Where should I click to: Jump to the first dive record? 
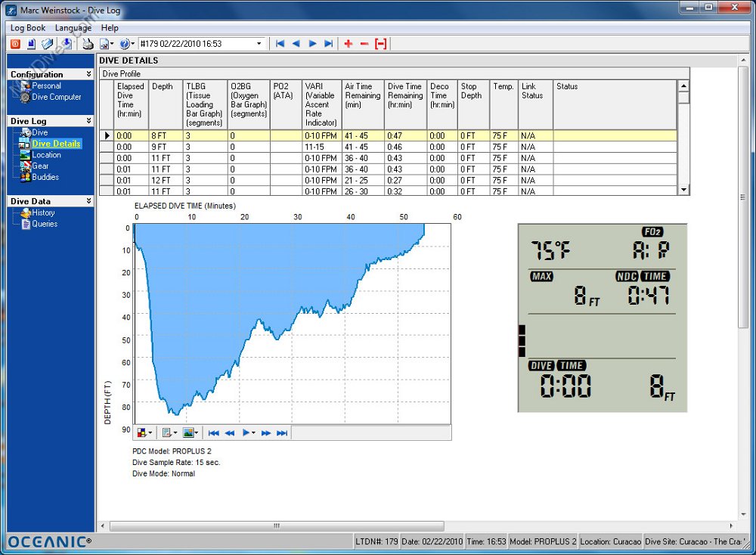280,44
